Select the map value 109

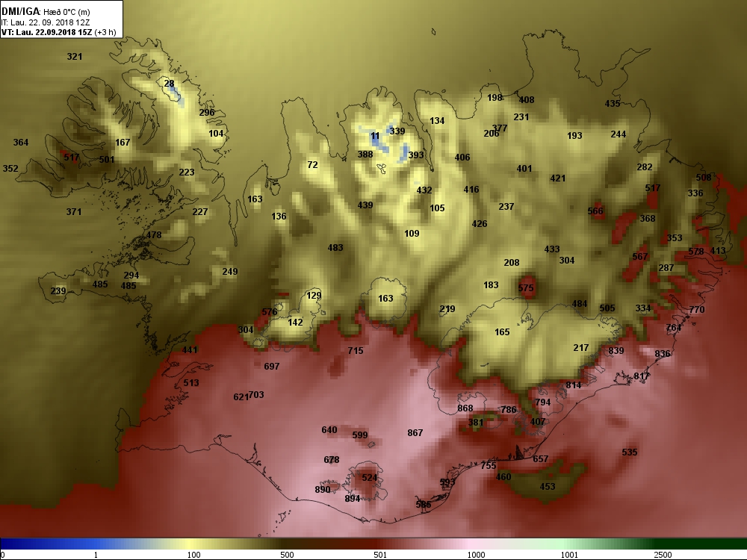point(412,233)
